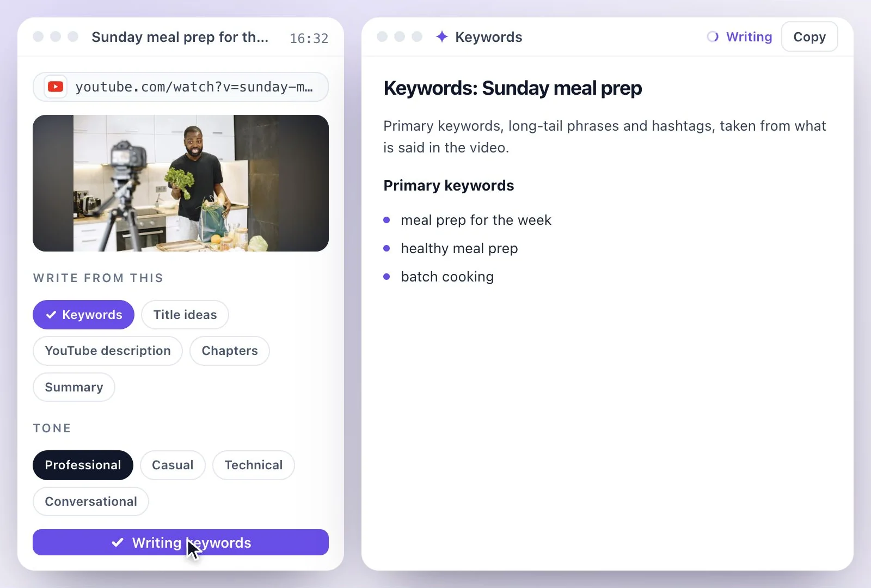This screenshot has height=588, width=871.
Task: Open the meal prep video thumbnail
Action: tap(181, 183)
